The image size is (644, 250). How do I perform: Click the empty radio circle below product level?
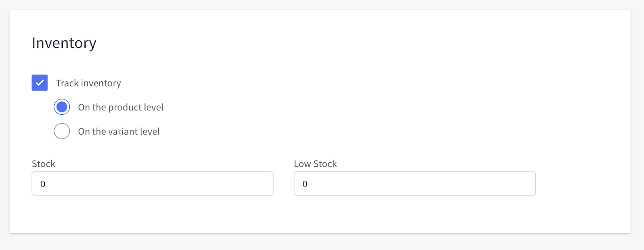pos(62,131)
